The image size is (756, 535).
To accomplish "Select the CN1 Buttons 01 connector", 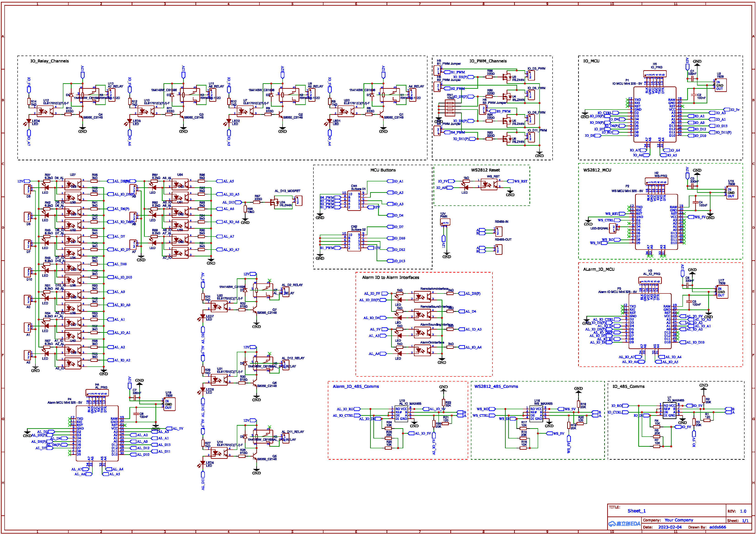I will (x=354, y=201).
